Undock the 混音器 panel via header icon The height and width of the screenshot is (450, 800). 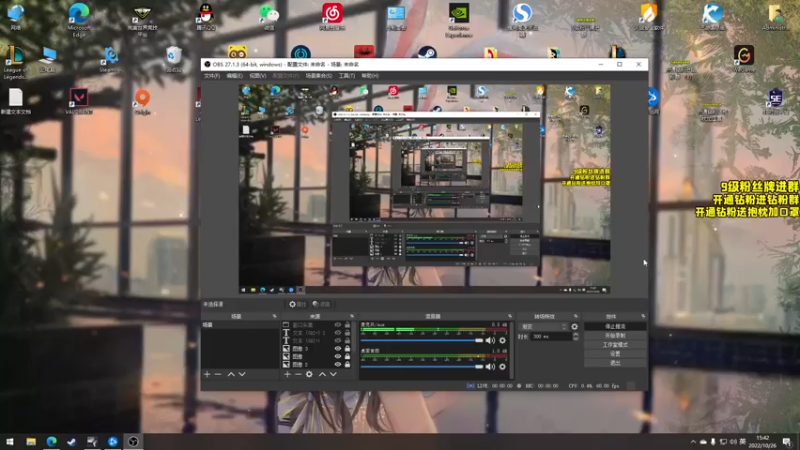[510, 316]
